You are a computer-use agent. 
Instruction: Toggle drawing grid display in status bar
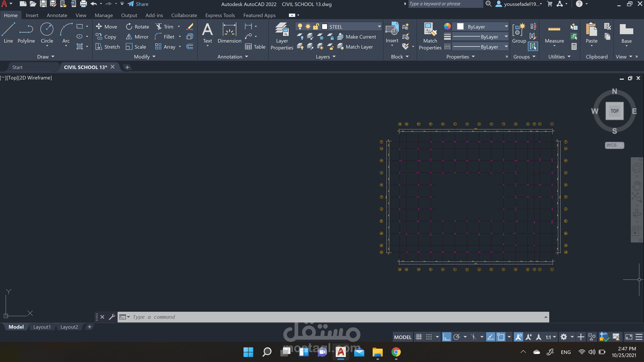[x=419, y=337]
